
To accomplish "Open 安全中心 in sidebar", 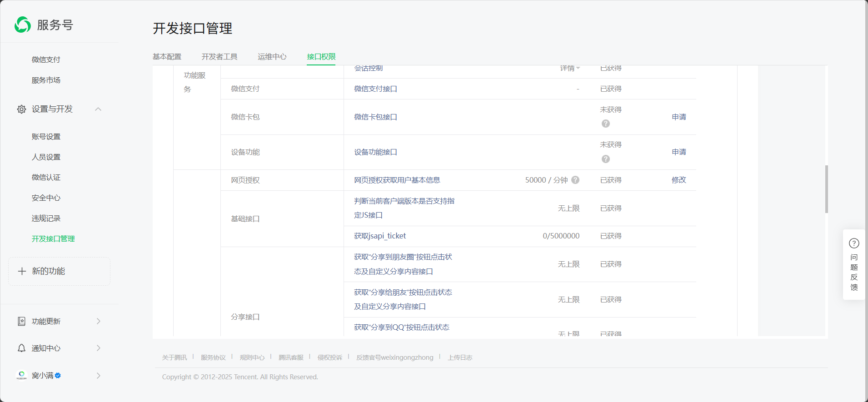I will pos(46,198).
